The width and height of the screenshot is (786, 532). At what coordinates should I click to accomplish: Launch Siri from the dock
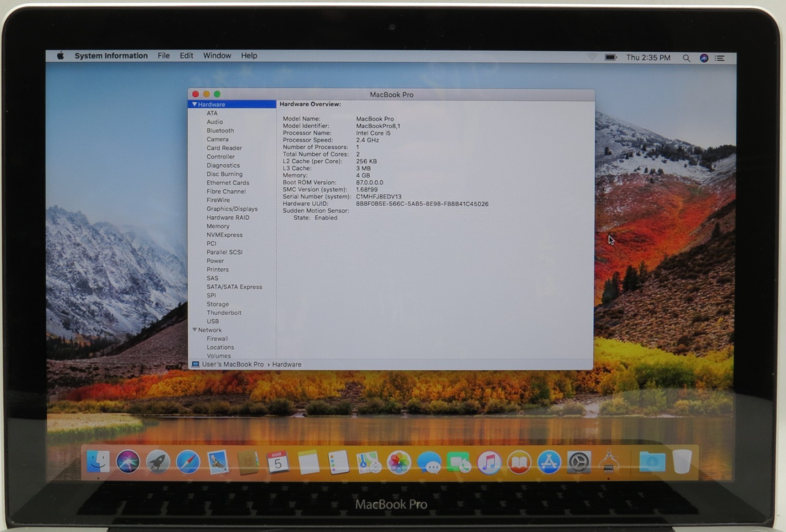pyautogui.click(x=128, y=462)
